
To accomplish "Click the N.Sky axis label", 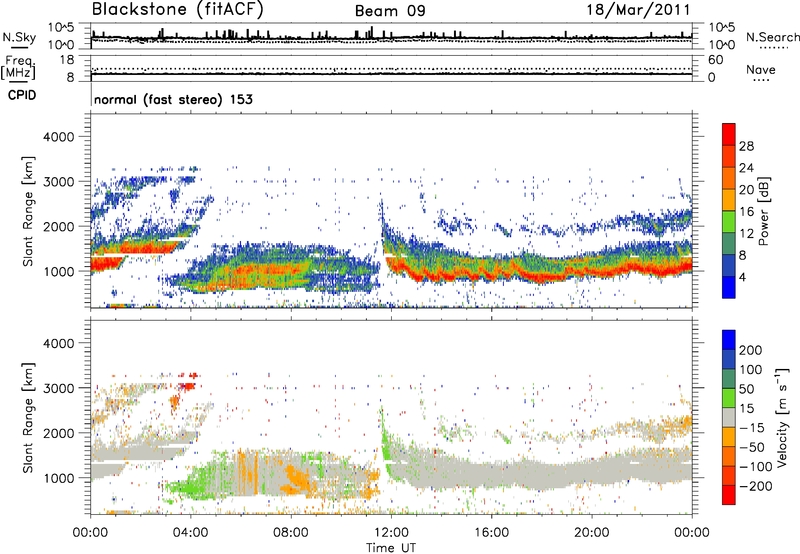I will 19,38.
